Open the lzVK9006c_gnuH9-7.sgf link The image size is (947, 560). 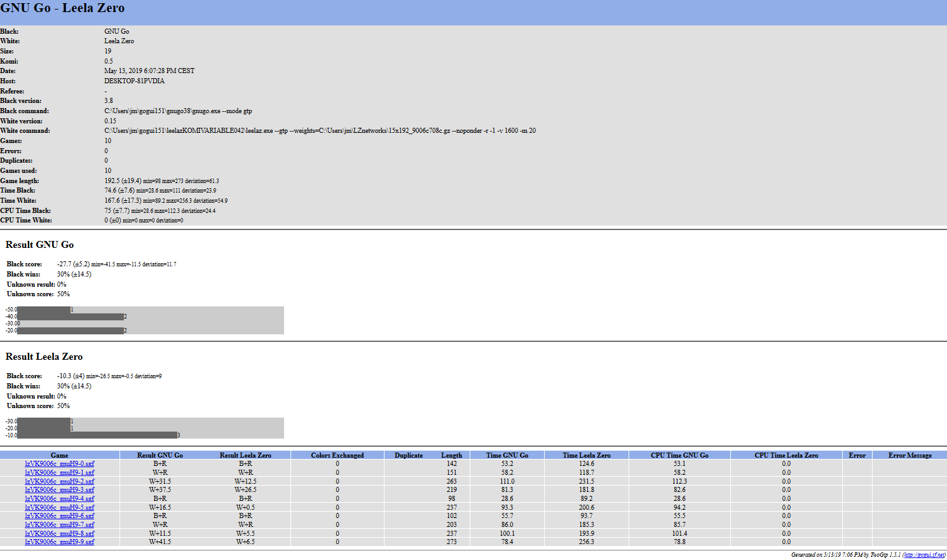coord(60,525)
